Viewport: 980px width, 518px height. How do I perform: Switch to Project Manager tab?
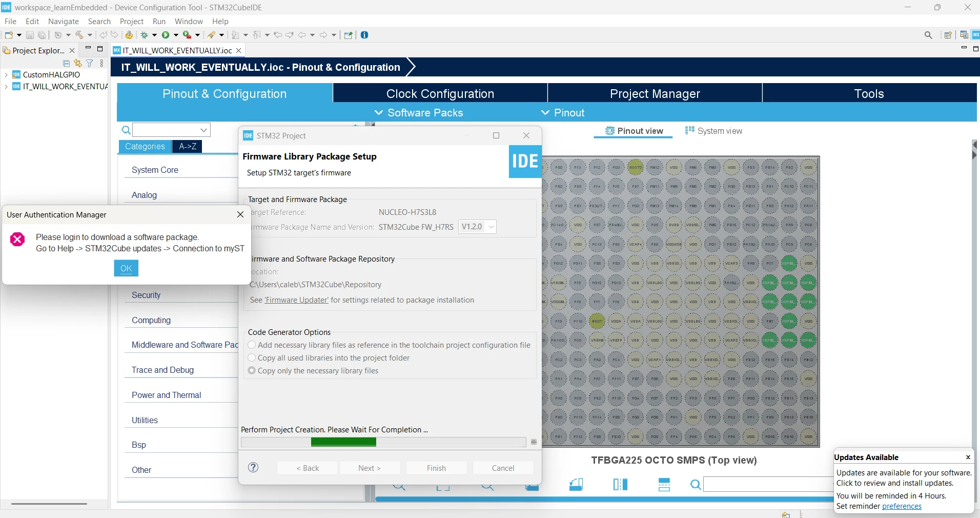pos(655,93)
